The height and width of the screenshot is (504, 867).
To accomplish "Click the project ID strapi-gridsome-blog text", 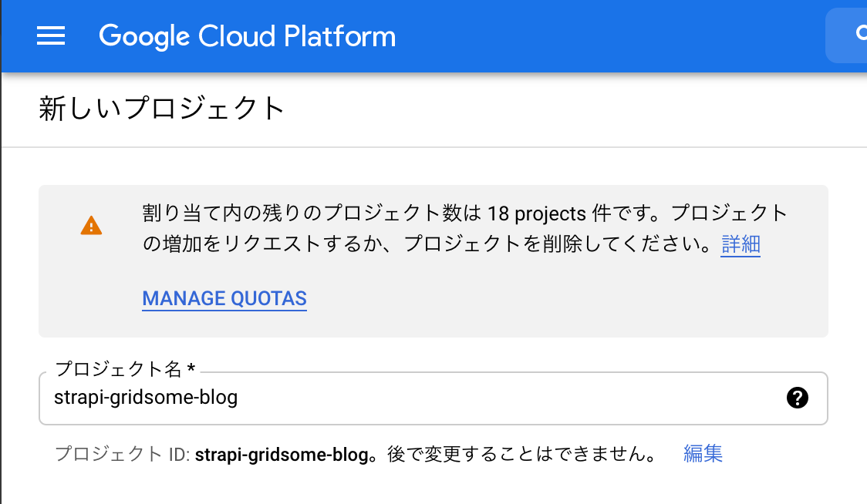I will point(282,455).
